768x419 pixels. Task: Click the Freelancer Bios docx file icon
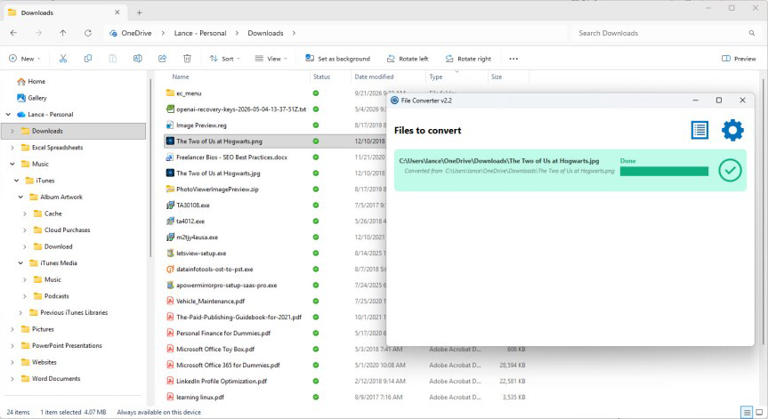click(170, 157)
